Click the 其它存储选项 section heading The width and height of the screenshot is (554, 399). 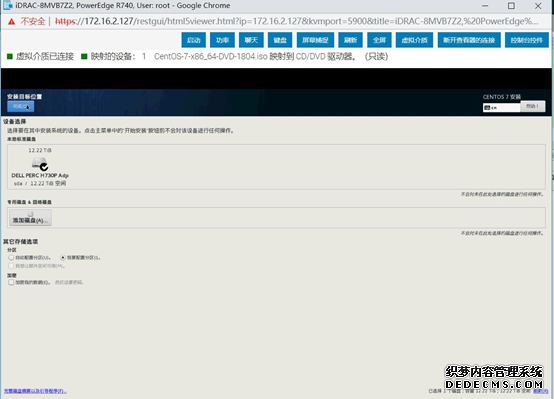click(x=20, y=241)
